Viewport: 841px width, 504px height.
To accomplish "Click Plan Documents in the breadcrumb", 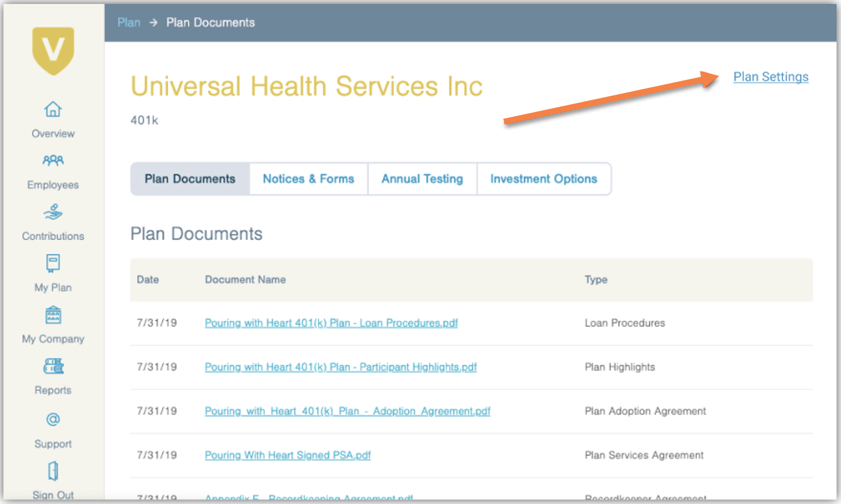I will tap(210, 23).
